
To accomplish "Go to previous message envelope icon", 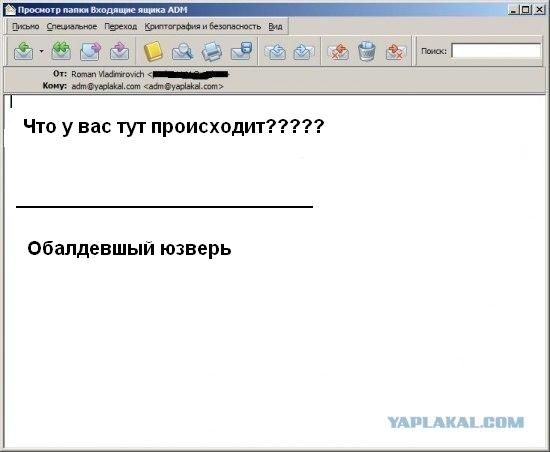I will [275, 52].
